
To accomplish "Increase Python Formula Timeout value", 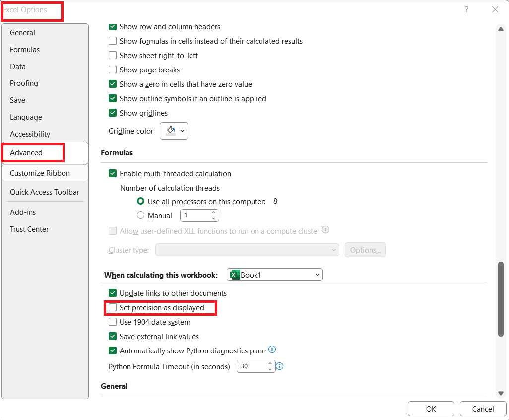I will coord(270,363).
